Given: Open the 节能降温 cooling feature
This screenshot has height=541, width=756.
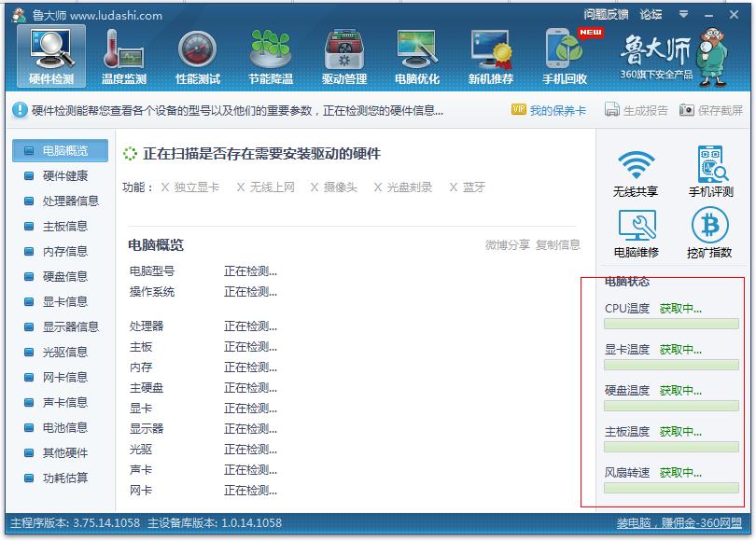Looking at the screenshot, I should coord(269,54).
